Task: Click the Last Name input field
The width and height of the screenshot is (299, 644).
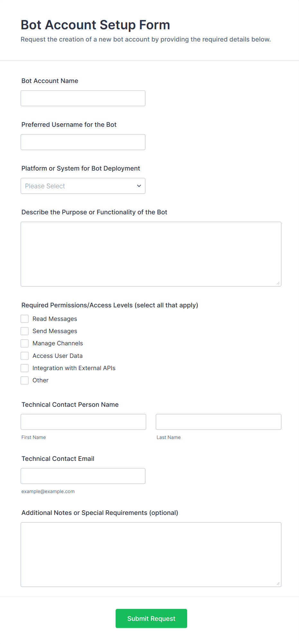Action: [x=218, y=422]
